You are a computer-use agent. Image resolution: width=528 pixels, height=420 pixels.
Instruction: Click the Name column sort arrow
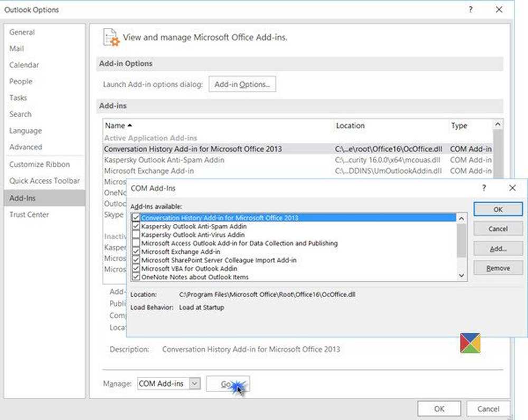tap(130, 126)
